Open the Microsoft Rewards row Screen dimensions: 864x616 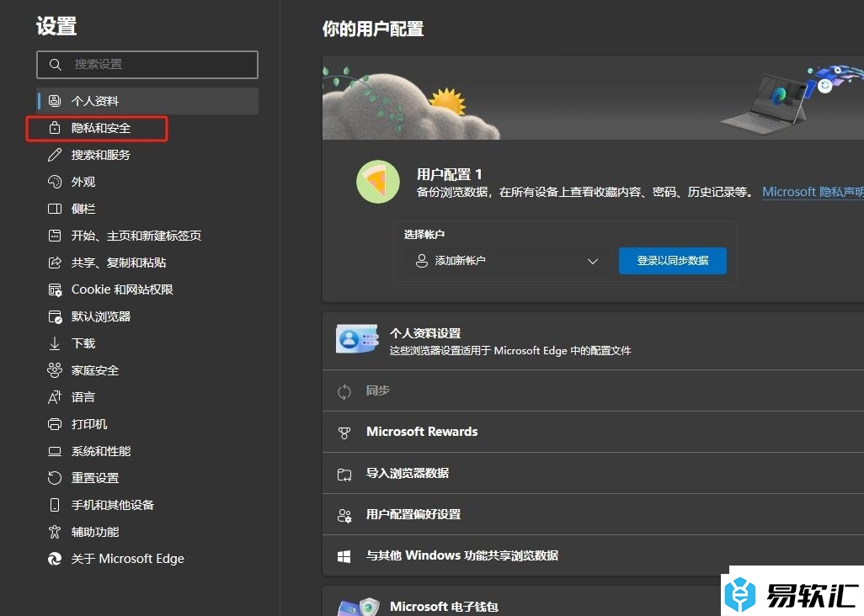coord(593,432)
